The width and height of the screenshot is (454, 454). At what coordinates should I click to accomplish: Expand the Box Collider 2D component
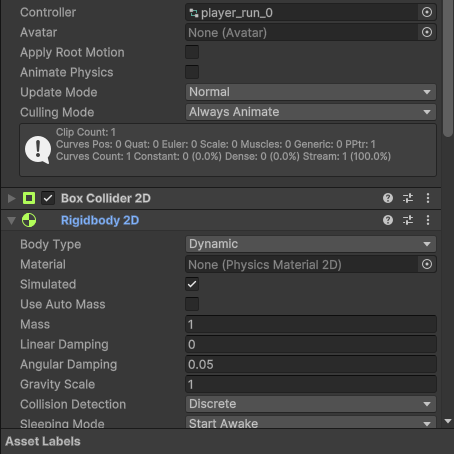12,198
